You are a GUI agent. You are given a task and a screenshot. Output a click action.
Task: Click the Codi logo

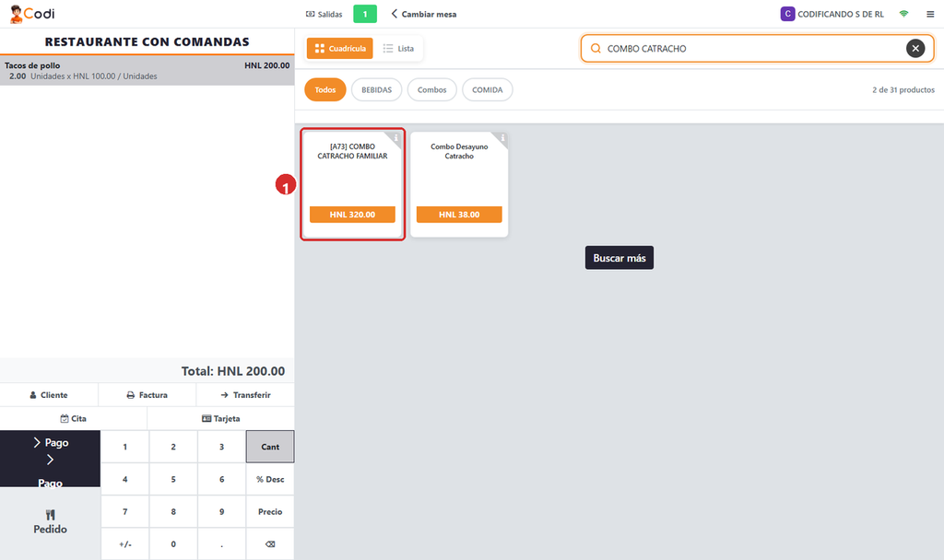point(32,13)
